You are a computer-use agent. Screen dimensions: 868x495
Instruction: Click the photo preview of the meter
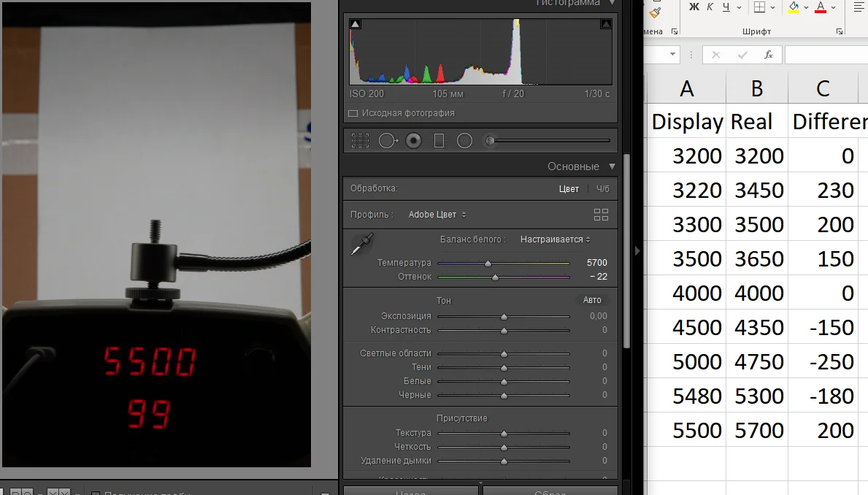[156, 234]
